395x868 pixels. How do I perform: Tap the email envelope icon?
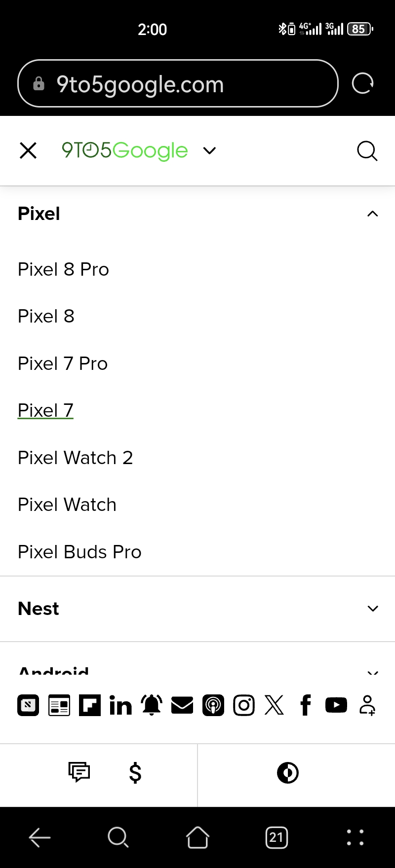coord(182,705)
